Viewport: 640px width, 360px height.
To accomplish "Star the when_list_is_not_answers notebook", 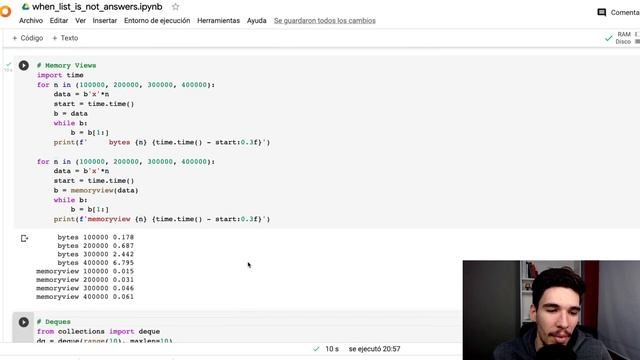I will (176, 7).
